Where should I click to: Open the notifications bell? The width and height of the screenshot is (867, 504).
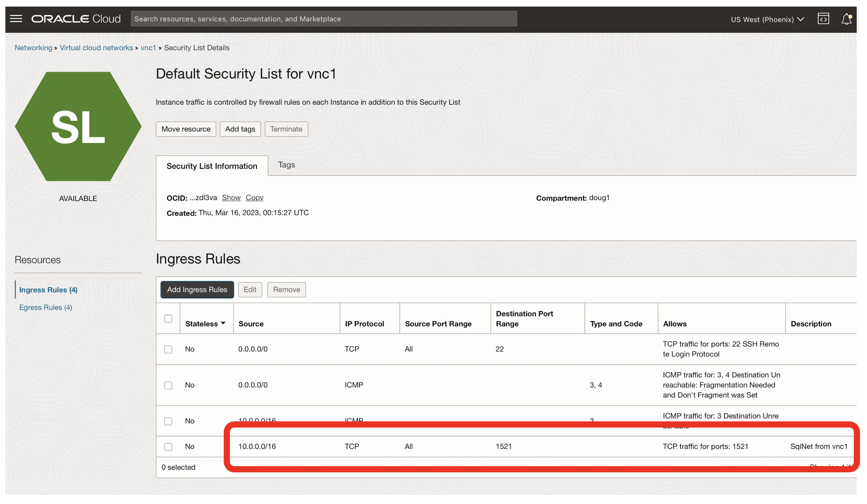tap(846, 18)
